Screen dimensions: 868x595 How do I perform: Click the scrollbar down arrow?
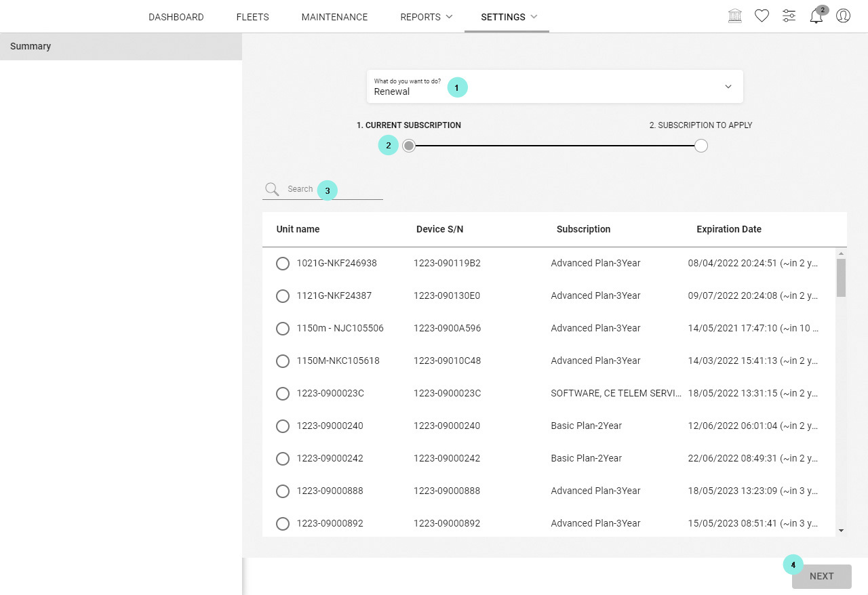point(842,531)
